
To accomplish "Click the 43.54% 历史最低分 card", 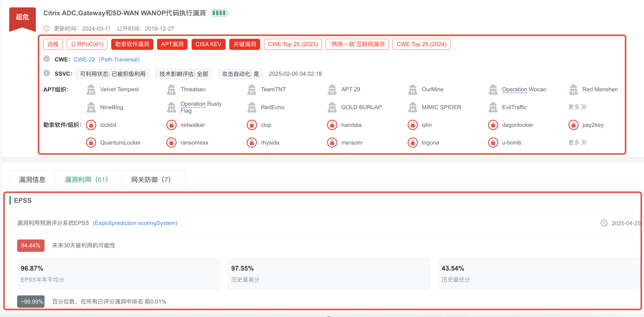I will click(x=539, y=274).
